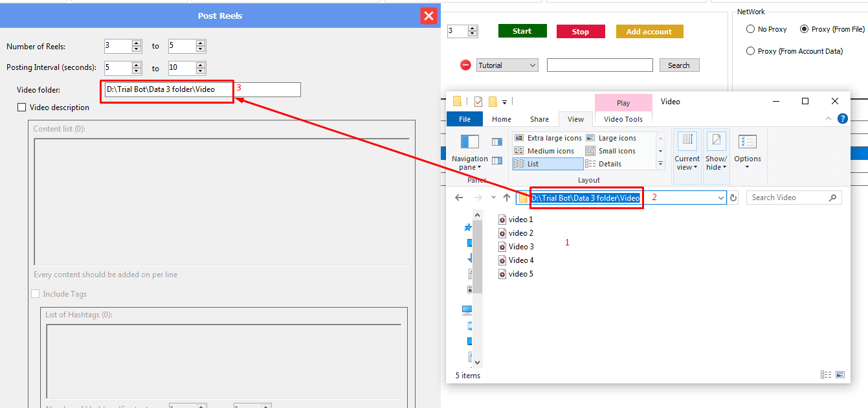Select the Details layout option

(x=603, y=164)
